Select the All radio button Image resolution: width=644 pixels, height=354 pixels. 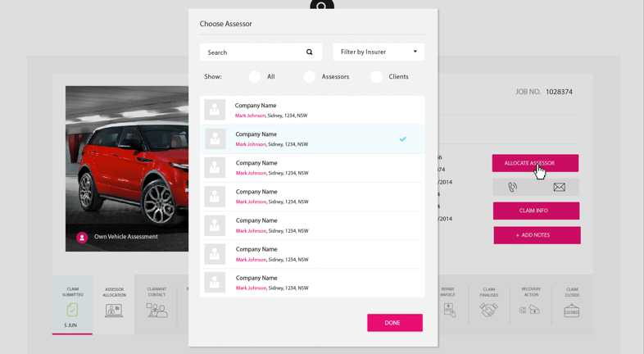[x=255, y=77]
